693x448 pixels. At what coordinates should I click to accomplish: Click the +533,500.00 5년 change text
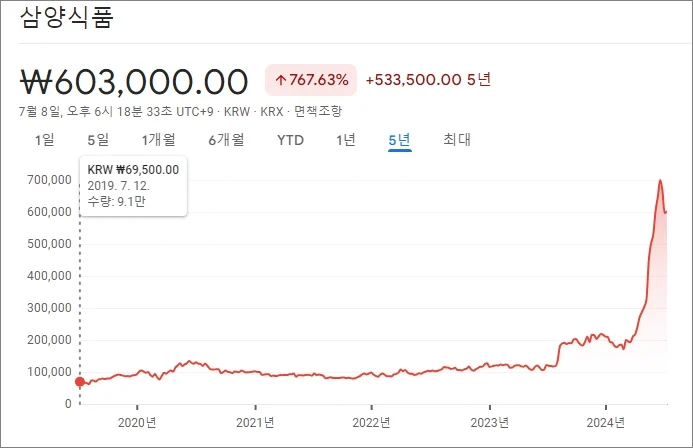tap(428, 80)
